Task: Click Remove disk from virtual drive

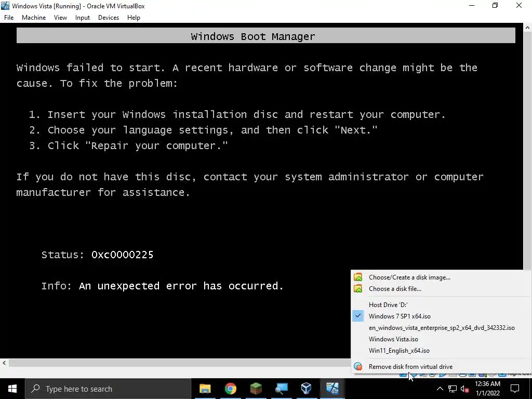Action: (x=441, y=366)
